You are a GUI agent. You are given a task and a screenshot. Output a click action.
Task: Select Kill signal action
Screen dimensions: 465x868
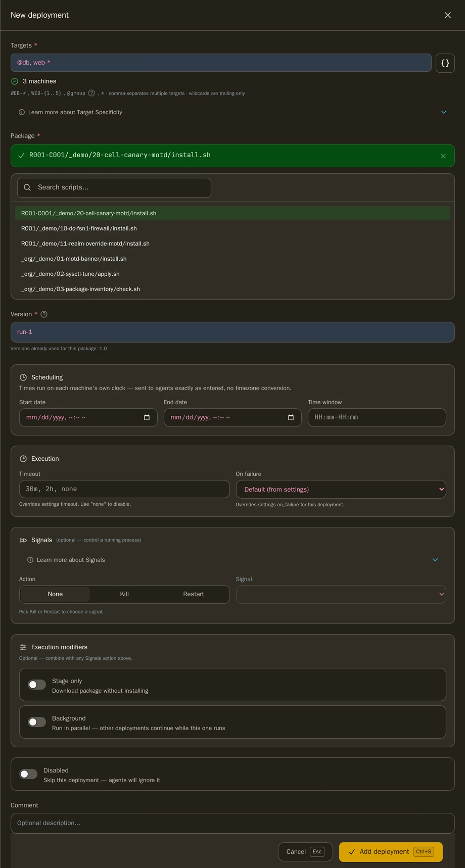click(x=124, y=594)
